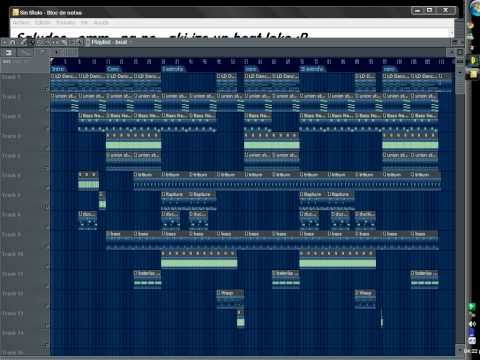Image resolution: width=480 pixels, height=360 pixels.
Task: Open Archivo menu in Notepad
Action: point(21,22)
